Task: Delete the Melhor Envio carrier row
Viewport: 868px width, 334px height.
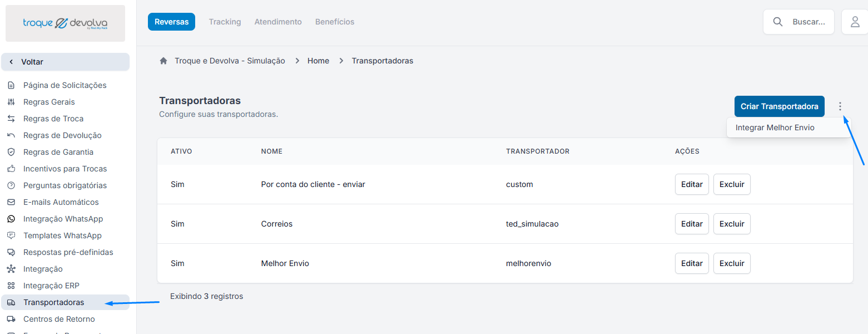Action: 732,263
